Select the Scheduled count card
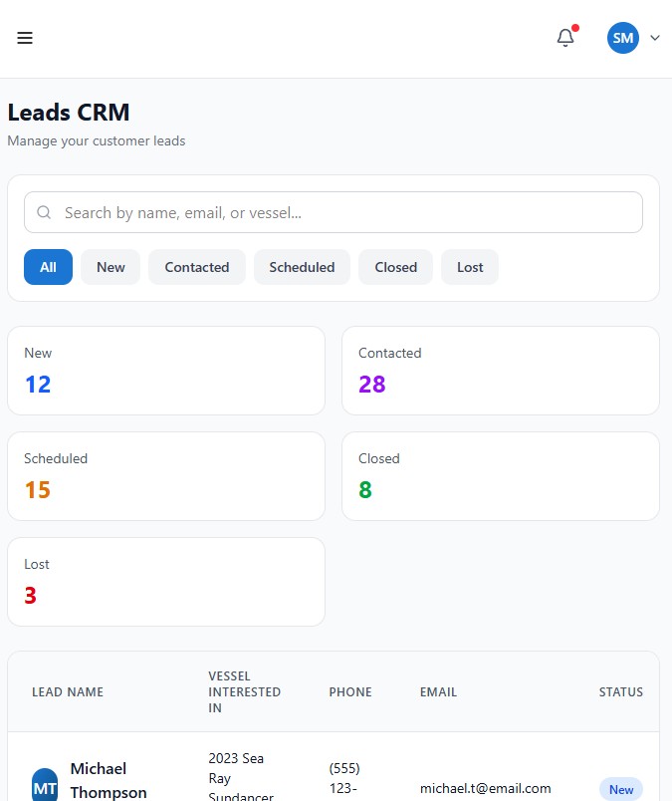 [166, 476]
